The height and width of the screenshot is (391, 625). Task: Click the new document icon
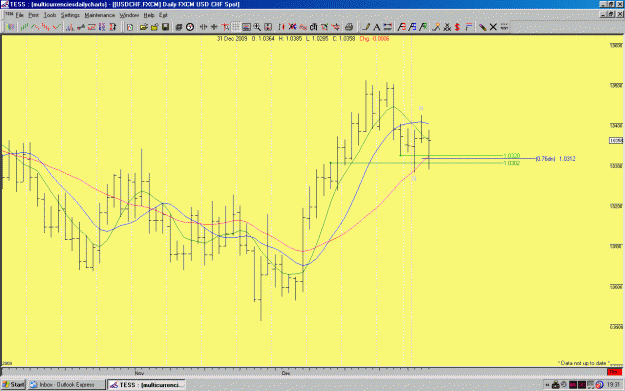(130, 27)
